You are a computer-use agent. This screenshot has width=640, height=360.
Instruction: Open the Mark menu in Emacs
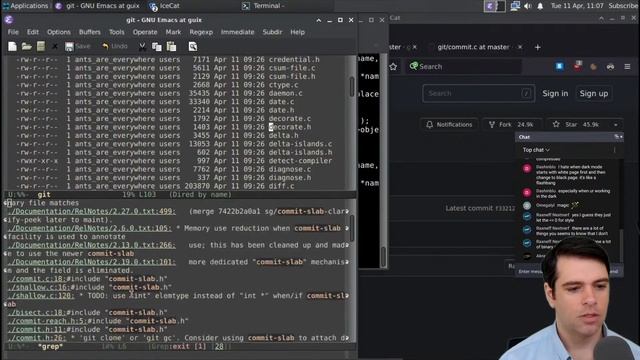point(173,32)
